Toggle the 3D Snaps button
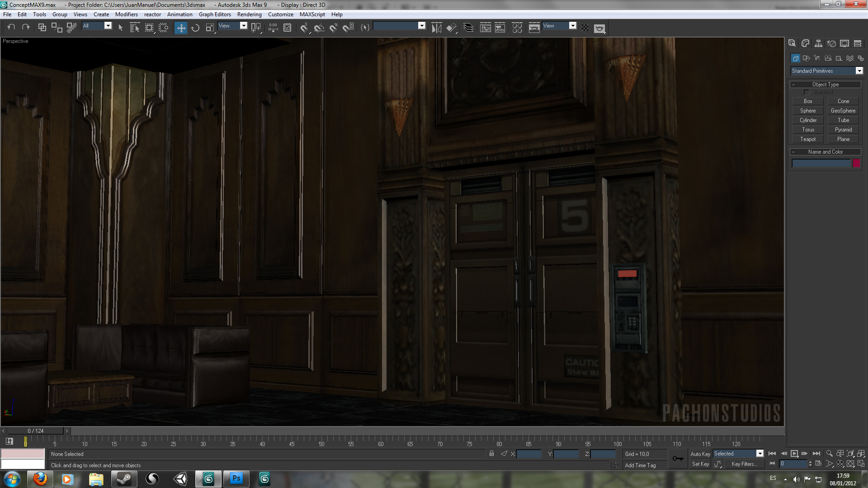868x488 pixels. coord(304,28)
